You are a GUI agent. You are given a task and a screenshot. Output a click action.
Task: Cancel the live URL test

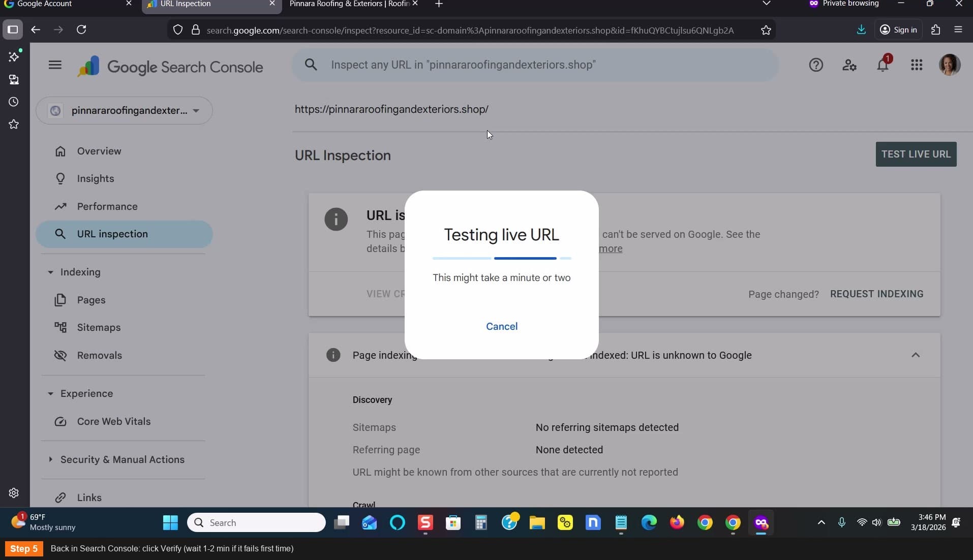(502, 326)
